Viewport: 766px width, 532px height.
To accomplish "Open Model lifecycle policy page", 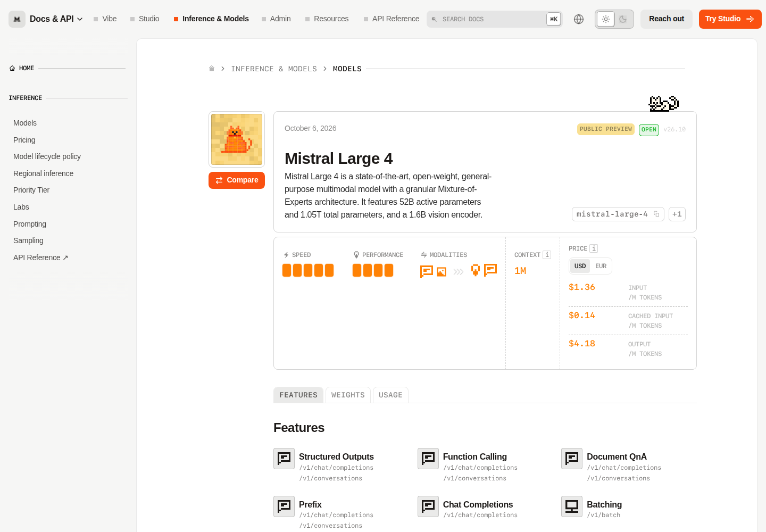I will [x=47, y=156].
